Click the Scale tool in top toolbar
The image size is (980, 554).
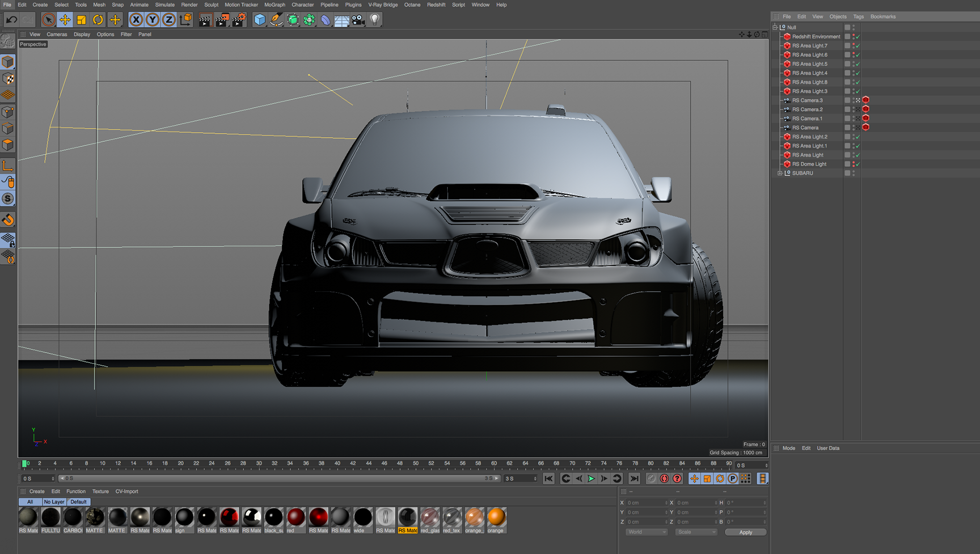click(x=82, y=20)
